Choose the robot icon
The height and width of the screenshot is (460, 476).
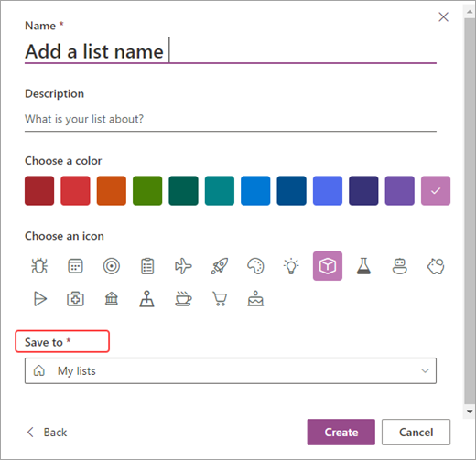coord(399,266)
